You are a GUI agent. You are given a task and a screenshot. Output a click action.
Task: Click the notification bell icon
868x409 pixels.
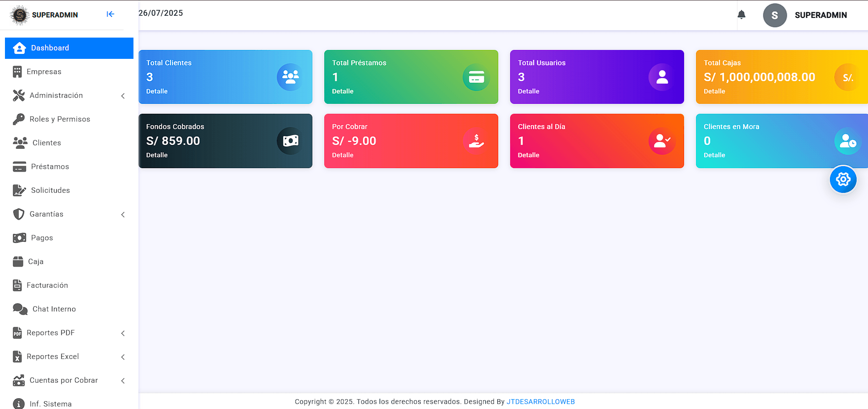point(741,15)
